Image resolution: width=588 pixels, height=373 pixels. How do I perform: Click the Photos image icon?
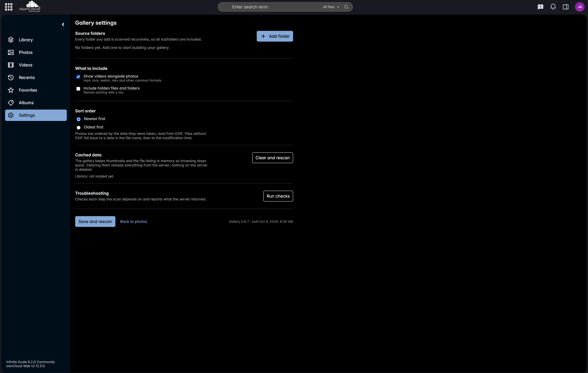pos(11,53)
